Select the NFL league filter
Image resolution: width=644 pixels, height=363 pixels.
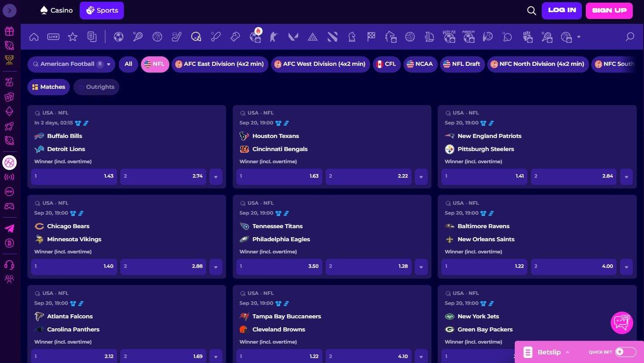coord(155,64)
